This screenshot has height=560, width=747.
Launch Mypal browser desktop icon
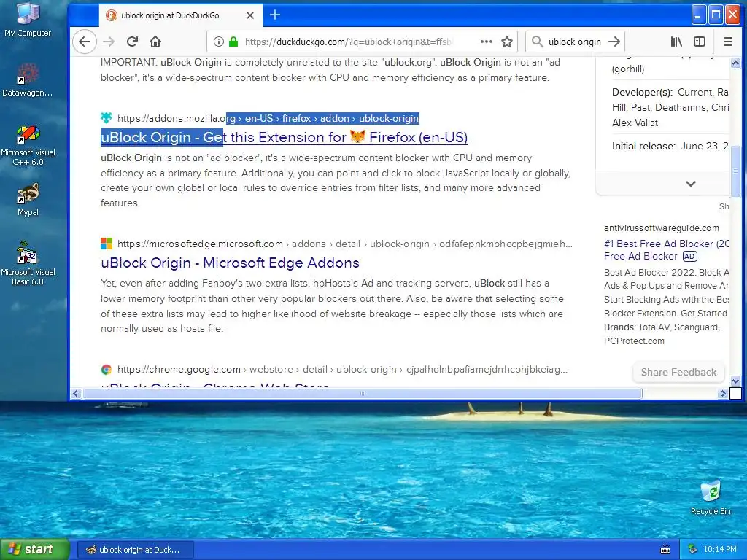[28, 200]
